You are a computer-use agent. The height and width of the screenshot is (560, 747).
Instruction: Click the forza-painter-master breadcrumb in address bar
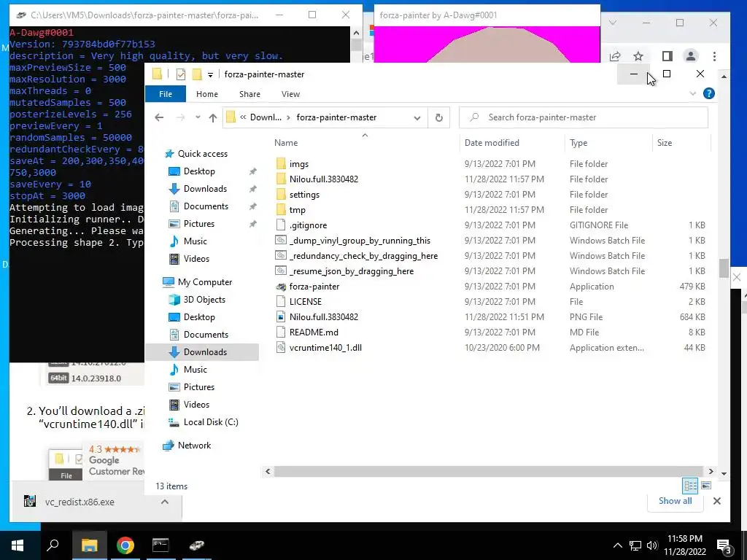(x=336, y=117)
